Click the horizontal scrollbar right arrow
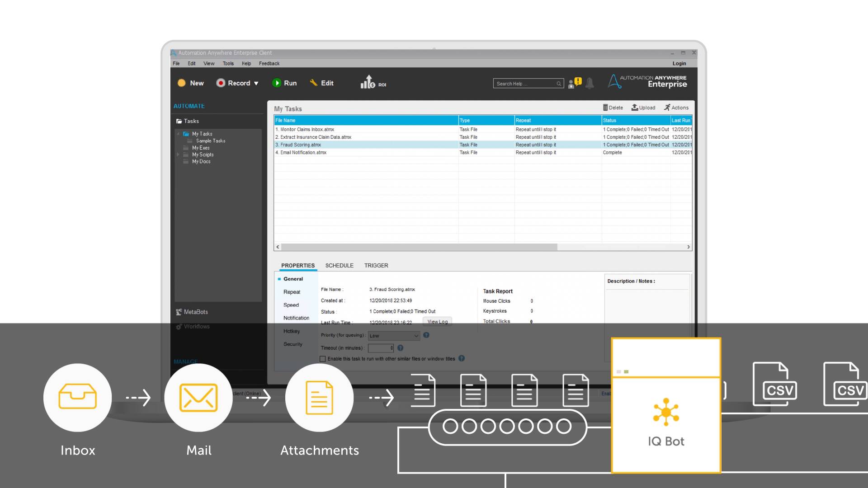This screenshot has width=868, height=488. click(689, 247)
